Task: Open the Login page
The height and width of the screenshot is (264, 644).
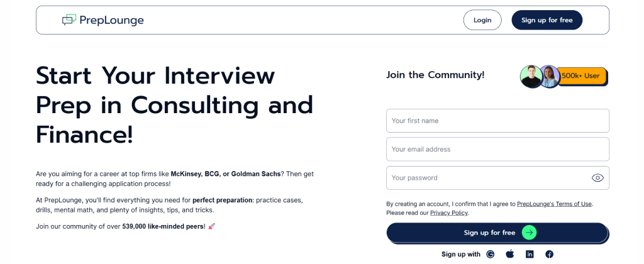Action: (482, 20)
